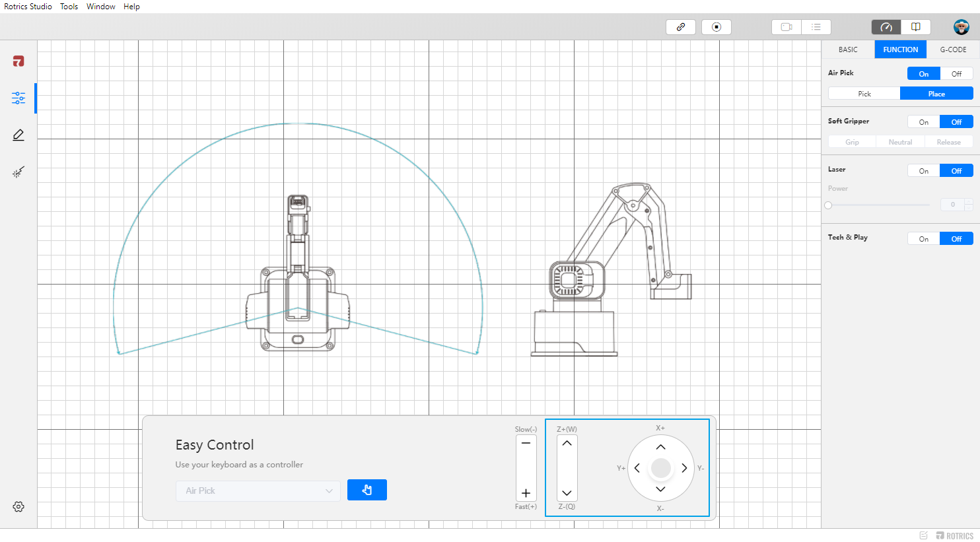Open settings gear icon

[x=18, y=506]
